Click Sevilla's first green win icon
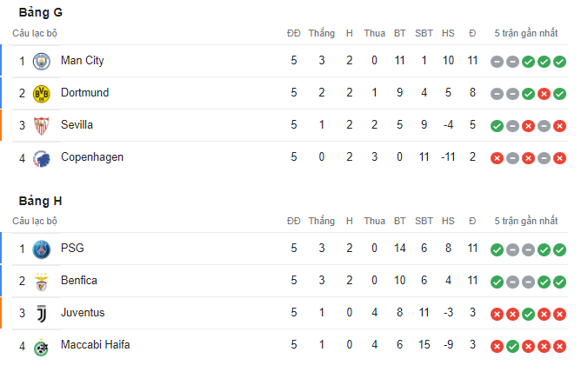The width and height of the screenshot is (588, 372). pos(497,126)
